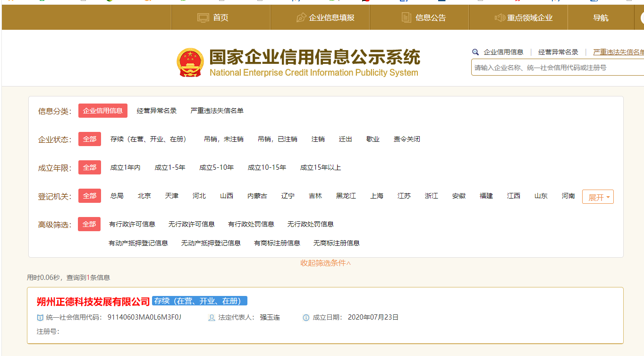This screenshot has height=356, width=644.
Task: Open the 导航 nav menu
Action: 601,17
